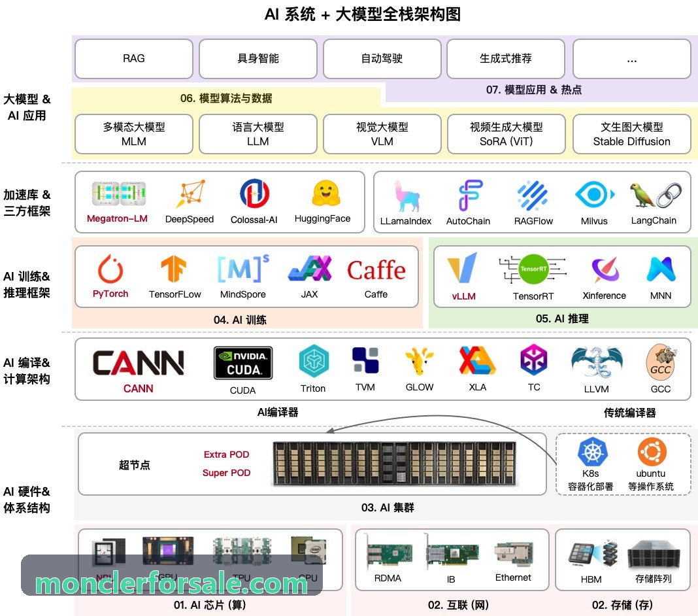Screen dimensions: 698x616
Task: Select the LLVM dragon icon
Action: (x=597, y=362)
